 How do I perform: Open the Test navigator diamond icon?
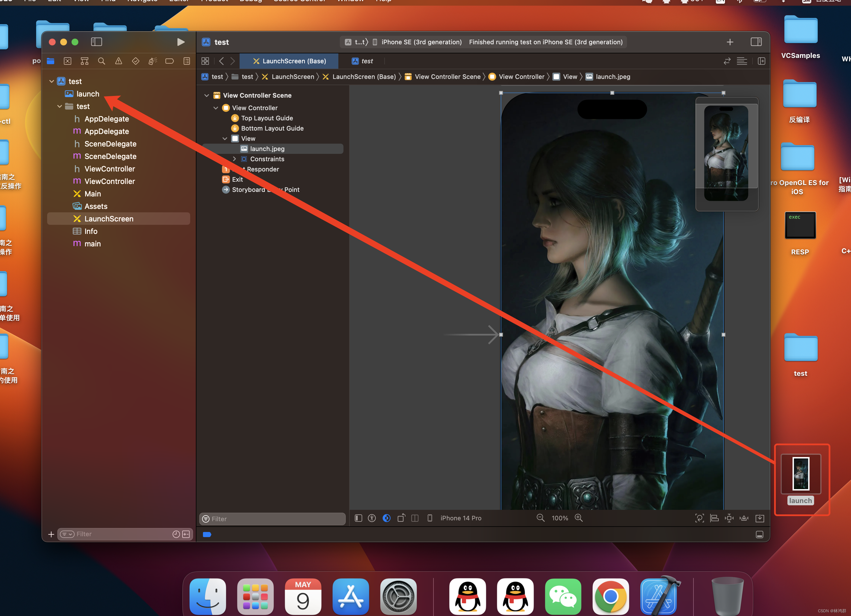(135, 61)
